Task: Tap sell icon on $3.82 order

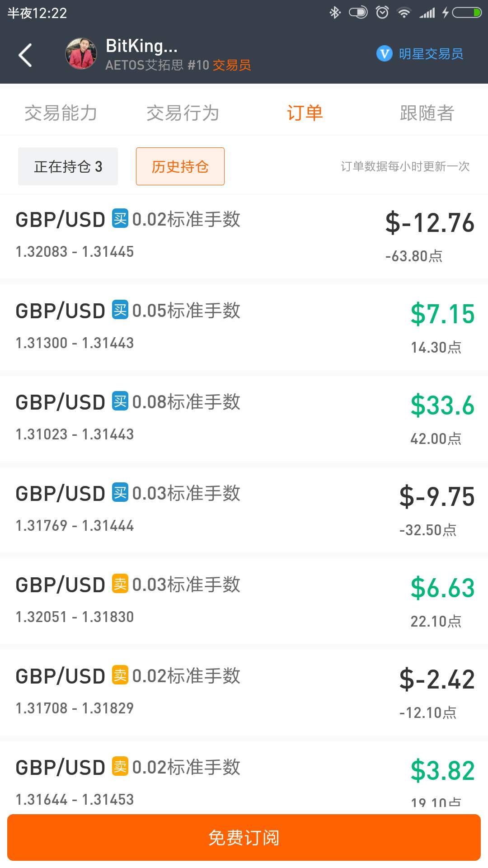Action: [x=120, y=766]
